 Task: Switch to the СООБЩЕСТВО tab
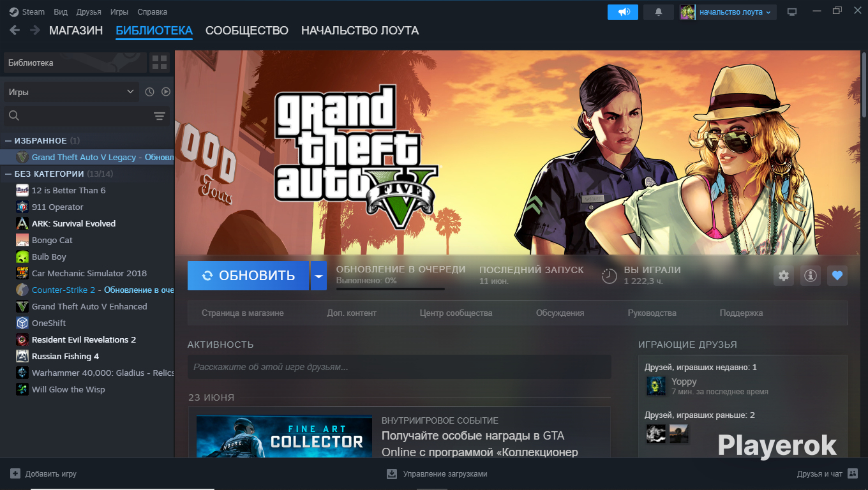tap(247, 31)
